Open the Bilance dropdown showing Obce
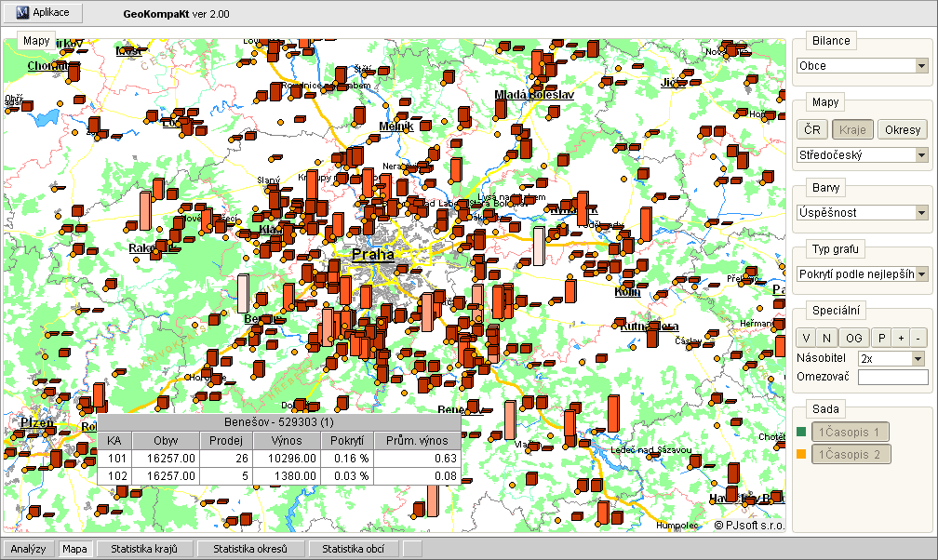Image resolution: width=938 pixels, height=560 pixels. point(863,66)
